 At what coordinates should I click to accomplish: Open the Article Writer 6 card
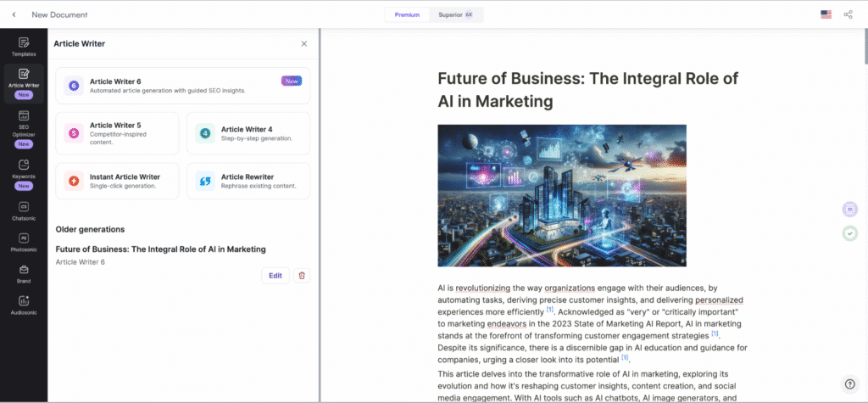[183, 86]
